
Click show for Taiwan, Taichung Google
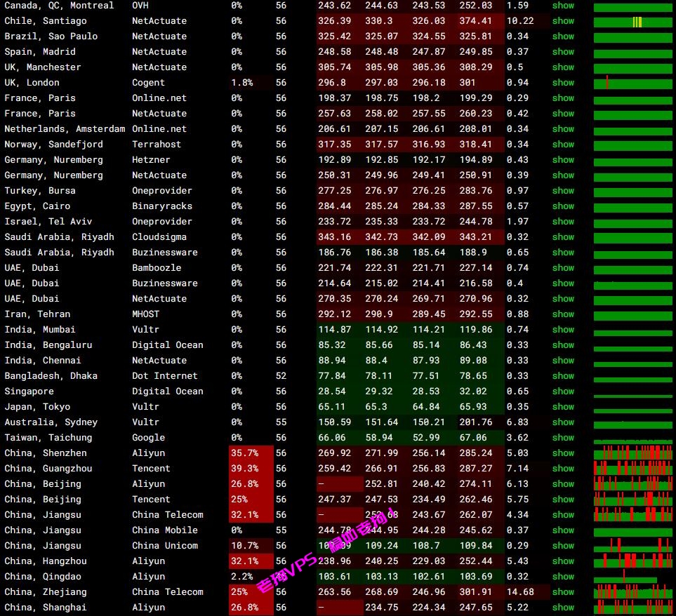(563, 438)
